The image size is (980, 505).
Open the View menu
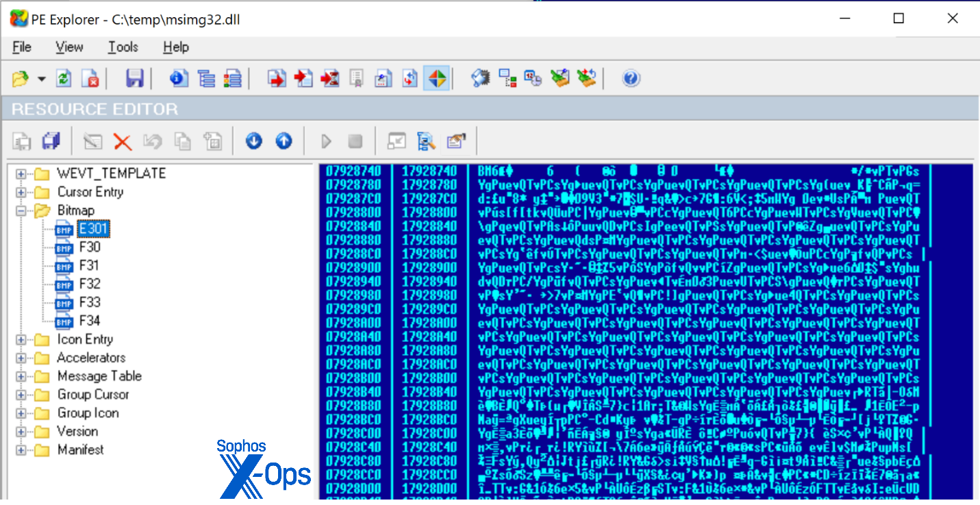pos(69,47)
